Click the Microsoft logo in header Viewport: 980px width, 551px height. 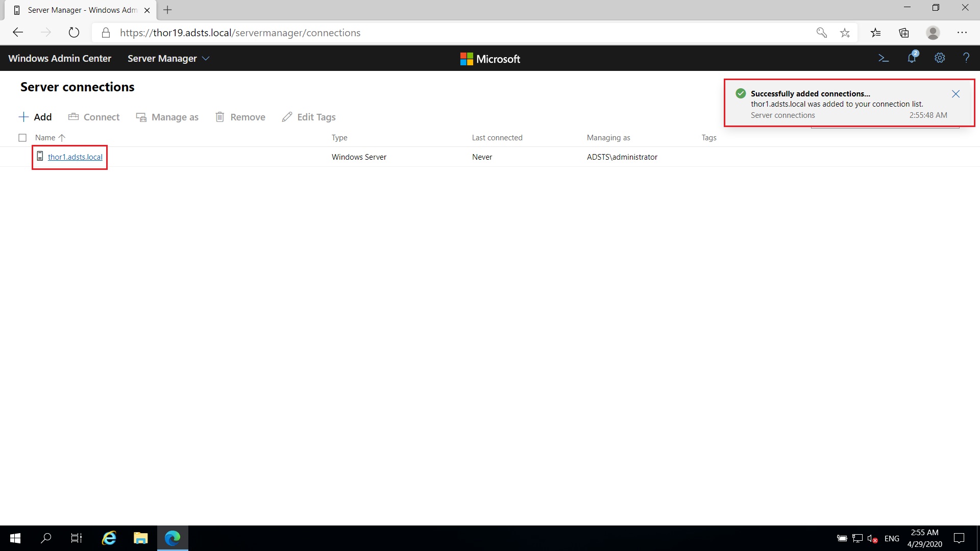(x=490, y=59)
